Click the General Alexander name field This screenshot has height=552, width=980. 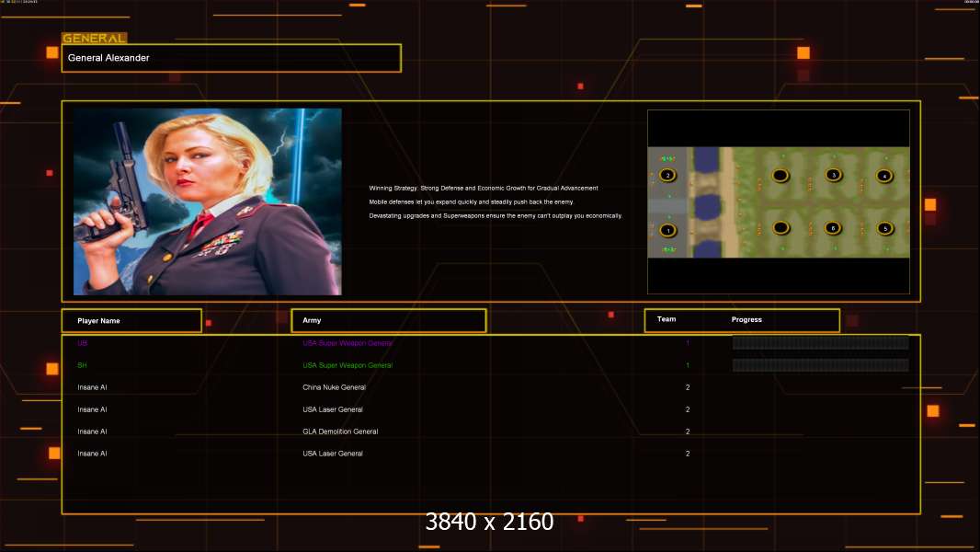coord(232,58)
